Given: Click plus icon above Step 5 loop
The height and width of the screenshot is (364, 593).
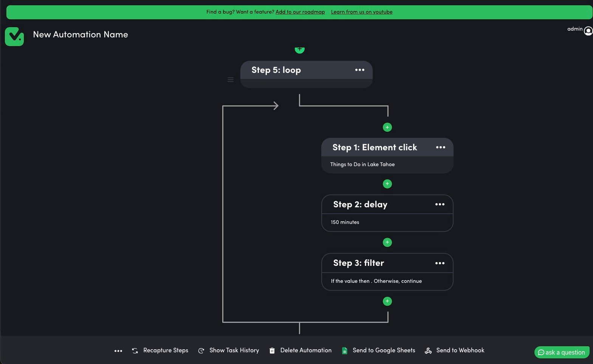Looking at the screenshot, I should pyautogui.click(x=299, y=49).
